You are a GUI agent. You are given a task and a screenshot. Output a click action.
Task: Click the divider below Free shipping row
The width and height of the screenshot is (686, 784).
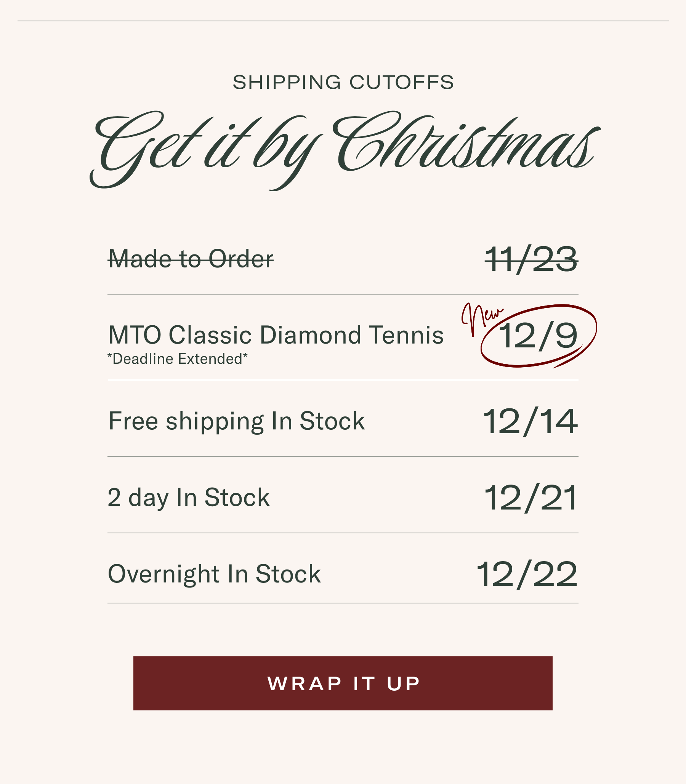point(343,456)
